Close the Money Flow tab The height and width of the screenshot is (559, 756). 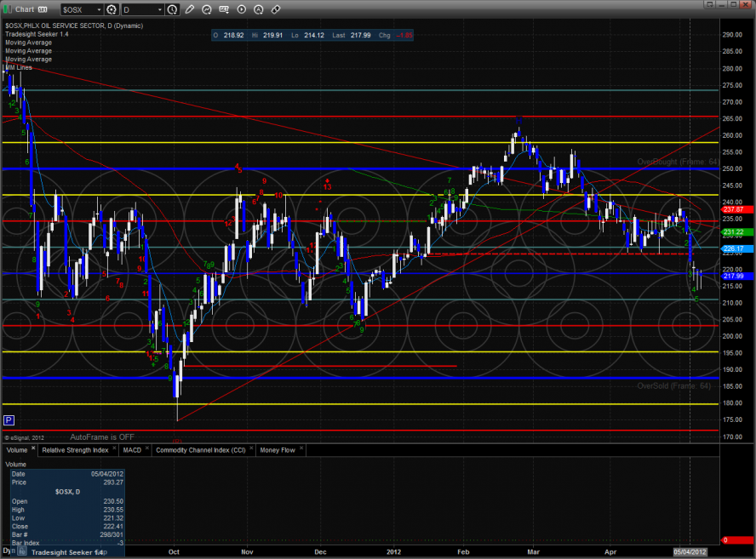pyautogui.click(x=302, y=448)
